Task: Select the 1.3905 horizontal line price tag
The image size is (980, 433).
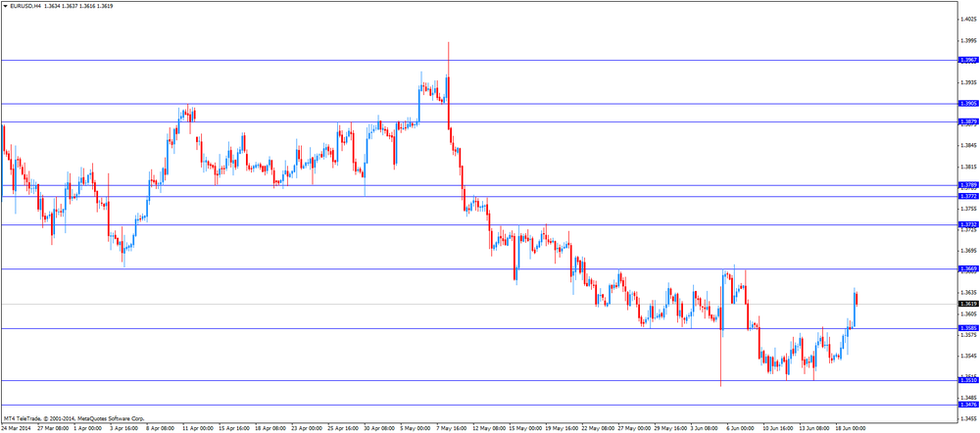Action: point(968,104)
